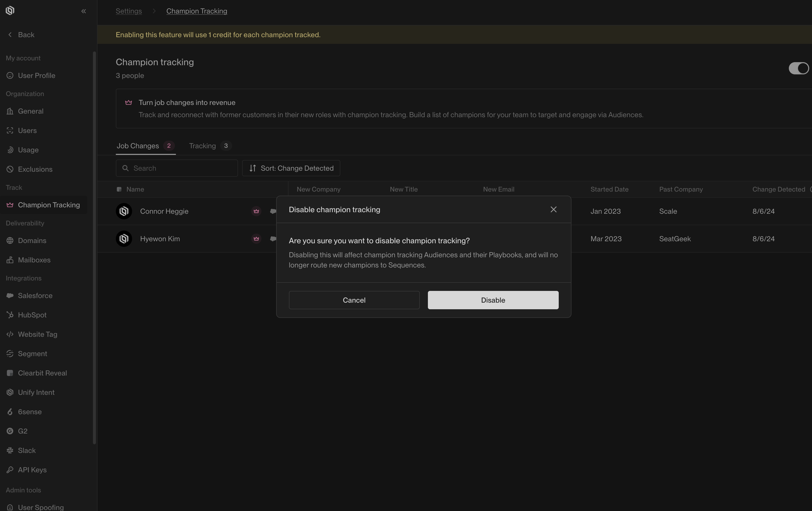Click the Past Company column header
This screenshot has height=511, width=812.
[x=681, y=189]
